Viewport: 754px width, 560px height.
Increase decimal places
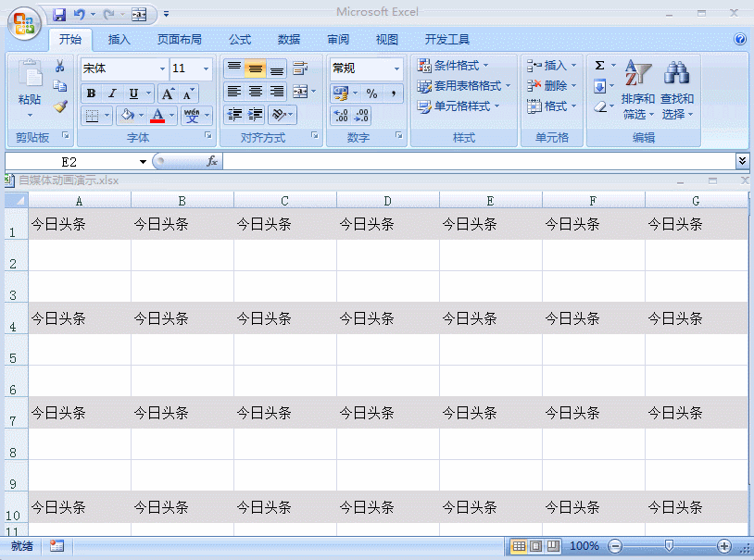point(341,116)
